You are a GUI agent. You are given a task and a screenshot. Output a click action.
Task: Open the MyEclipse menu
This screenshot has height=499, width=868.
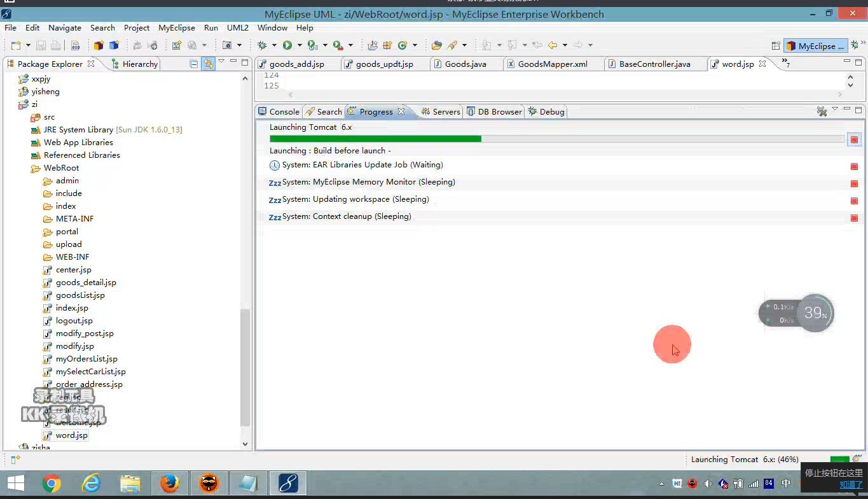coord(177,27)
